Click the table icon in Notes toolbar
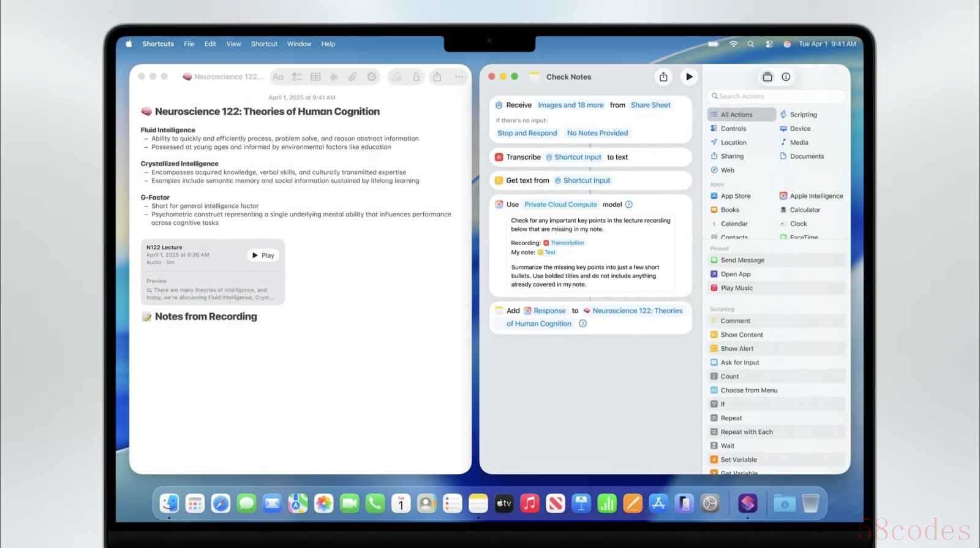The width and height of the screenshot is (980, 548). [x=315, y=77]
